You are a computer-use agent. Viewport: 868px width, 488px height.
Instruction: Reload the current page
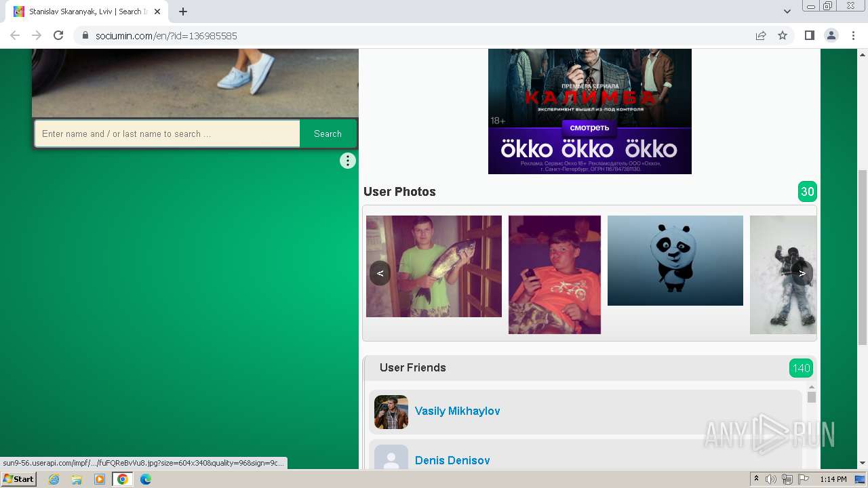[x=58, y=35]
